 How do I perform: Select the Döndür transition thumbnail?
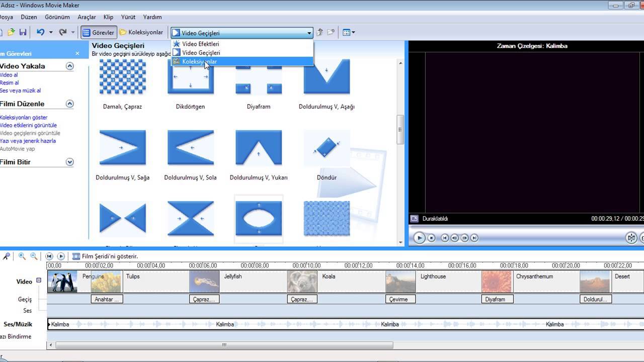[327, 149]
